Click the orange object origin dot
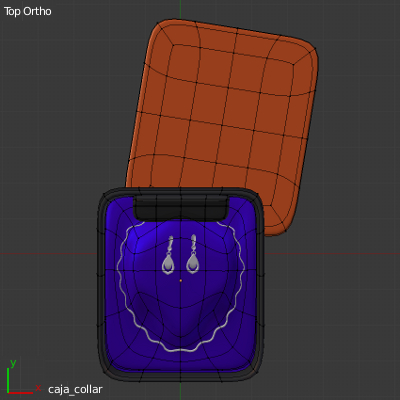This screenshot has height=400, width=400. click(181, 281)
